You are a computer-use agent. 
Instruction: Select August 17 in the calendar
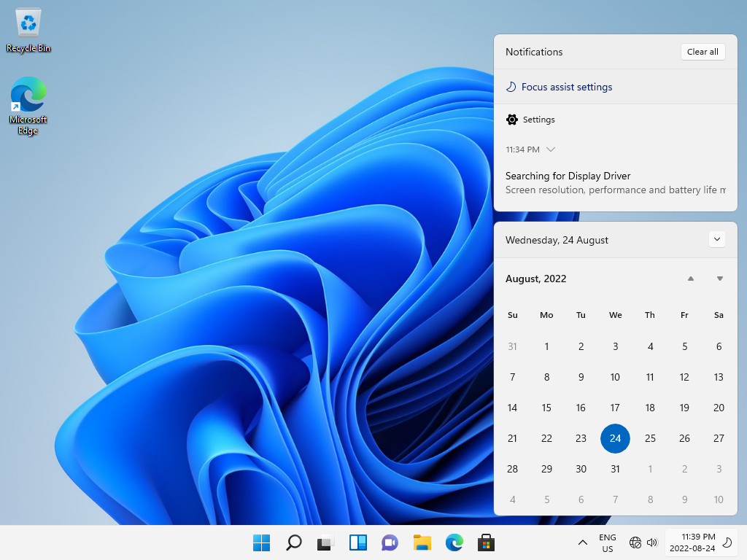(x=615, y=408)
